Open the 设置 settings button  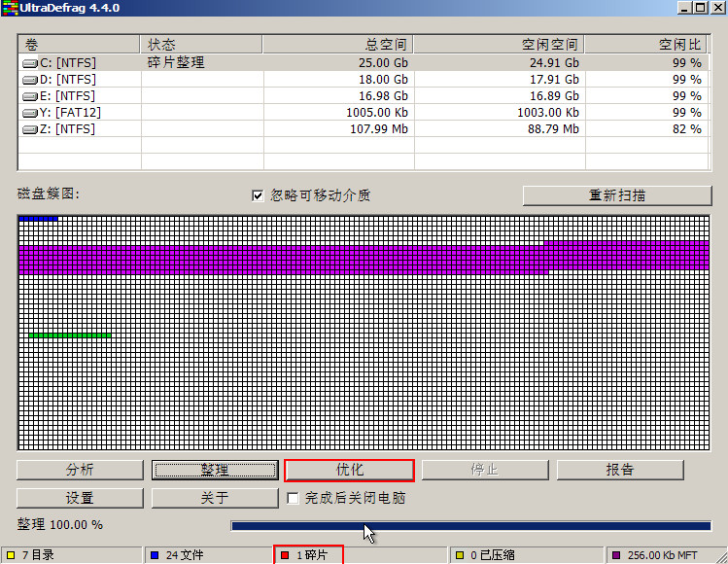tap(80, 498)
